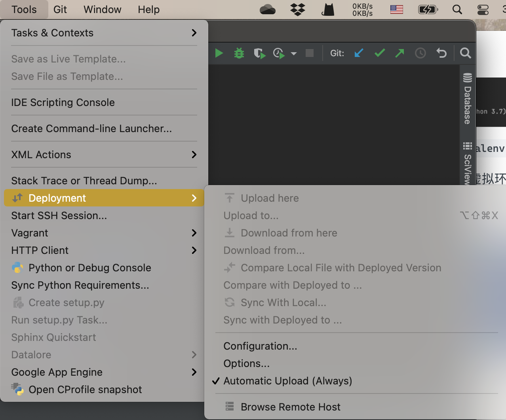Open deployment Configuration... dialog

(x=260, y=346)
